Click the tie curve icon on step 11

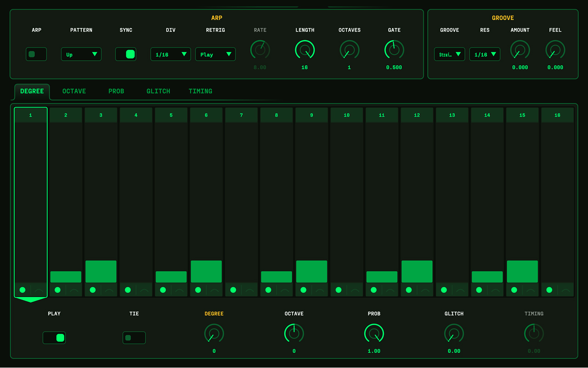[x=390, y=290]
